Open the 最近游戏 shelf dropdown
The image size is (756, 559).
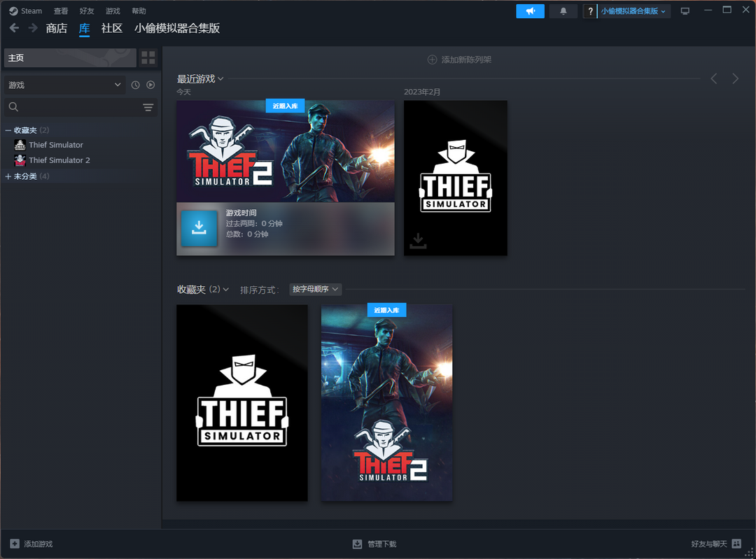(200, 78)
